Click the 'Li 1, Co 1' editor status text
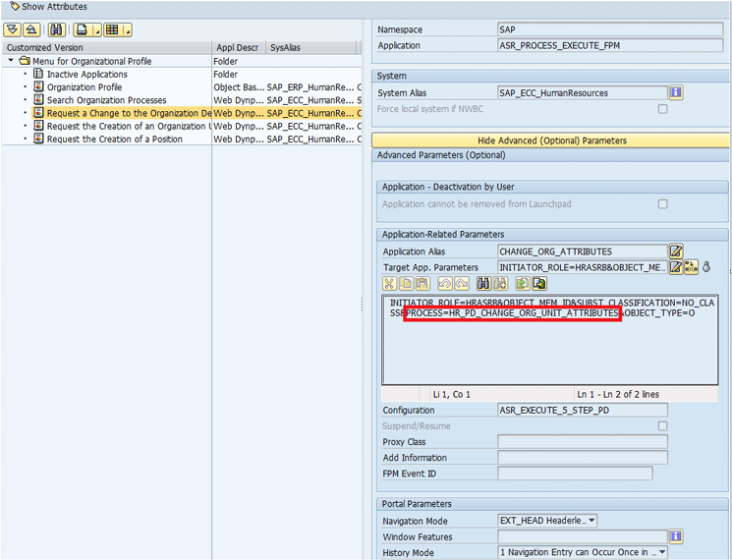732x560 pixels. [451, 394]
